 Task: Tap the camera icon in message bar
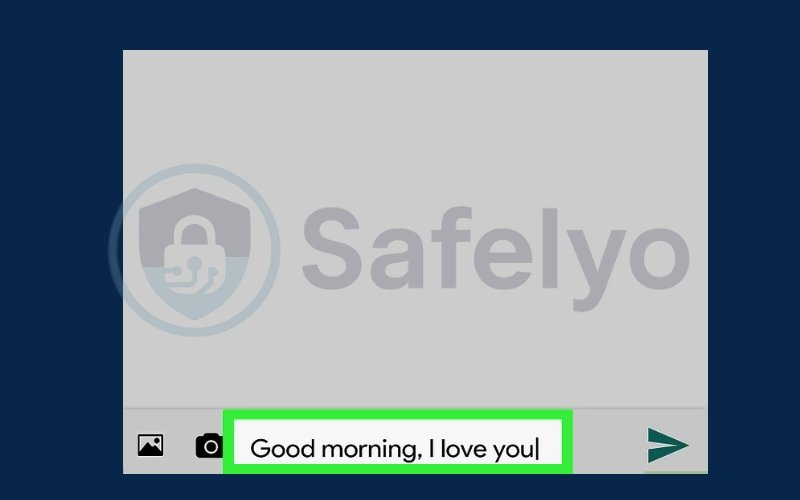[x=209, y=446]
